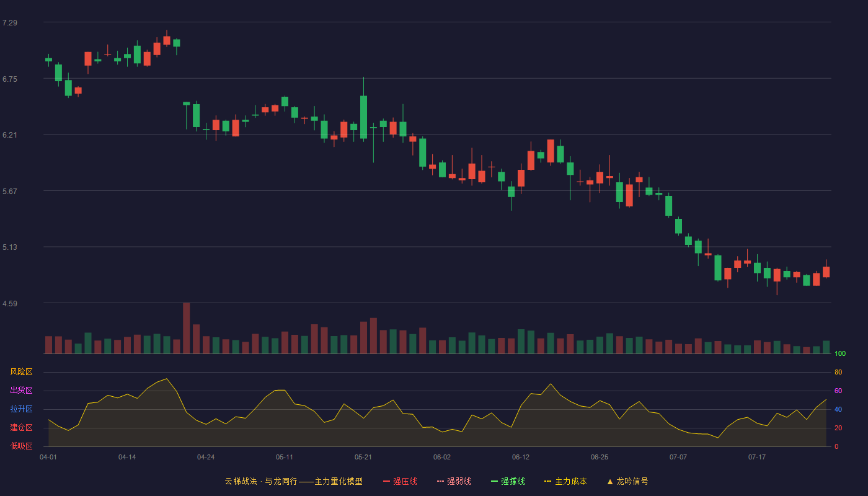Click the 7.29 price axis label
Screen dimensions: 868x496
point(10,23)
